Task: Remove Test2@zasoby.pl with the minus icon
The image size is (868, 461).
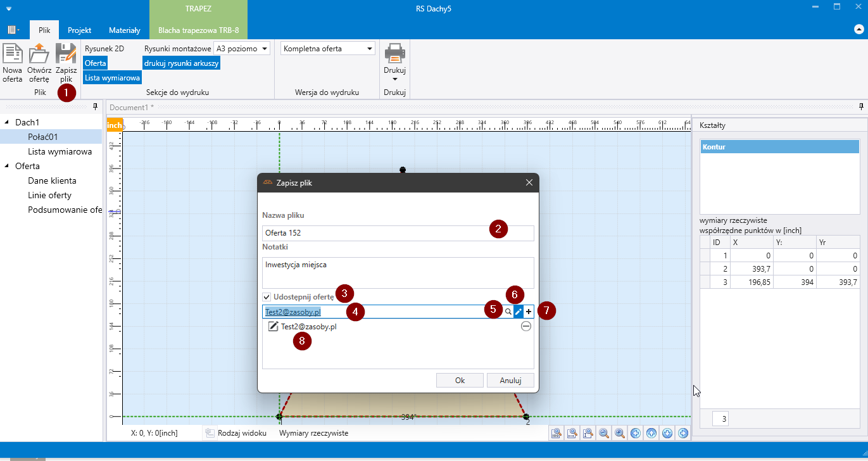Action: [525, 326]
